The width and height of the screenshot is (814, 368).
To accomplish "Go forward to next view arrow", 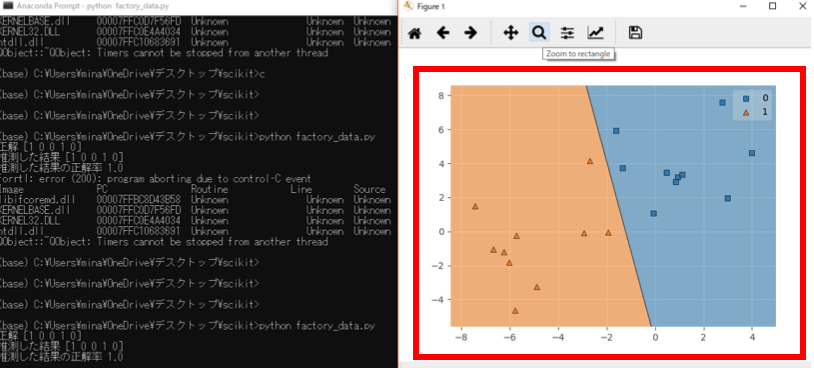I will tap(470, 33).
